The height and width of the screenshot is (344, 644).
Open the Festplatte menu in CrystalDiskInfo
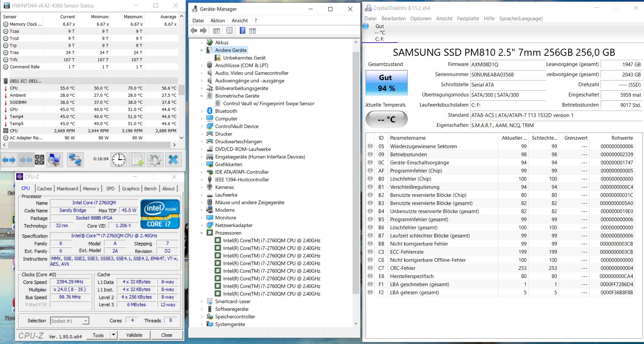(468, 19)
